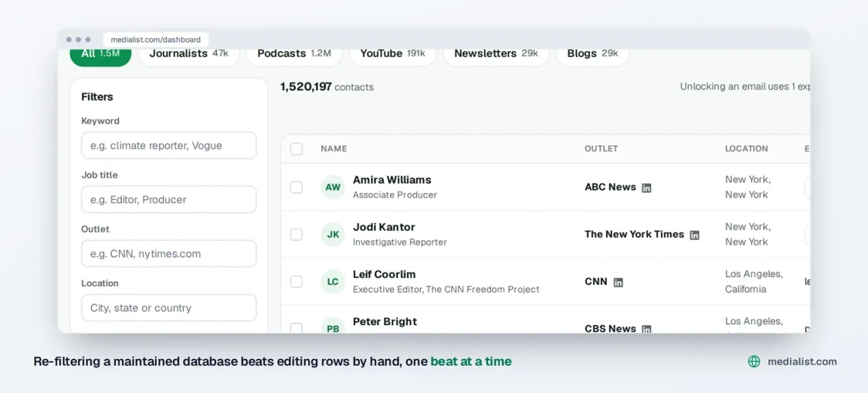Tick the select-all checkbox in table header
Screen dimensions: 868x393
pos(297,149)
